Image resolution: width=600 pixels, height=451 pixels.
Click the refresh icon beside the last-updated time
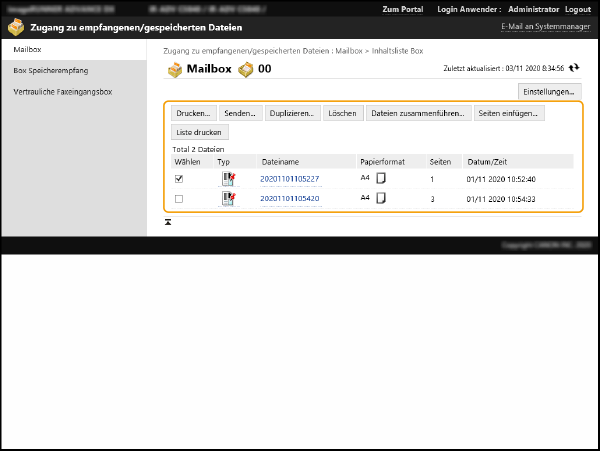(574, 69)
